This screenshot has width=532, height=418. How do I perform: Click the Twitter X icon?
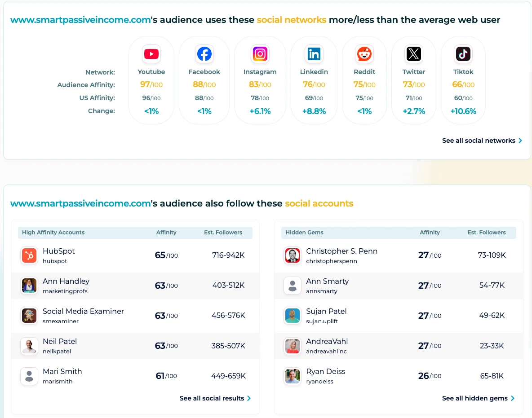click(x=414, y=54)
